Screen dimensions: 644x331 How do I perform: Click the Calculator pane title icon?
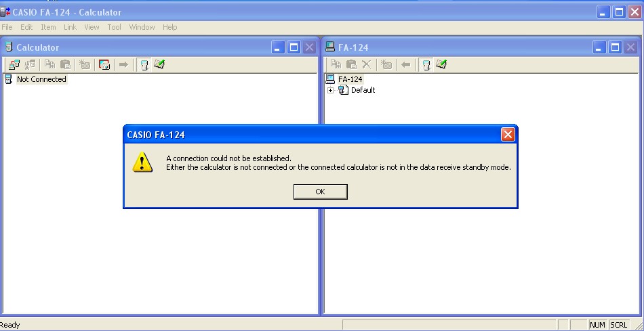coord(9,47)
